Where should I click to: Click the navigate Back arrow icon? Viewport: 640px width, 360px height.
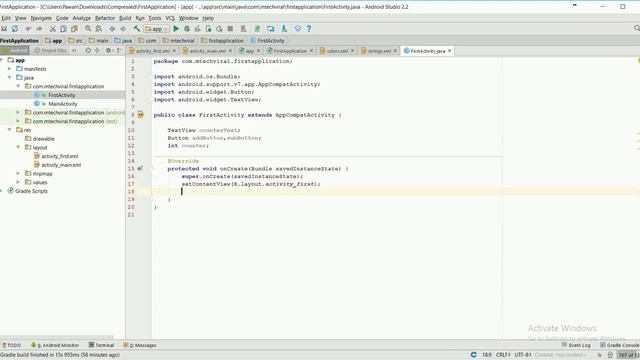click(x=112, y=29)
